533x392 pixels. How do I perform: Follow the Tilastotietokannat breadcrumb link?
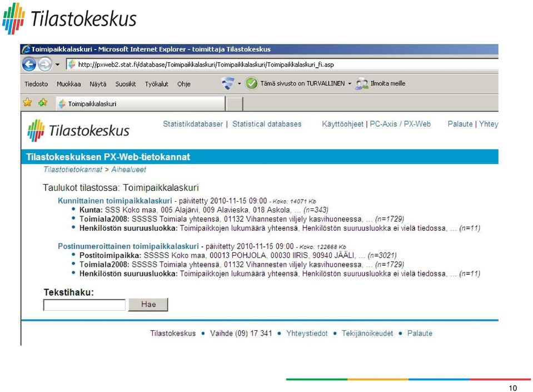[73, 170]
